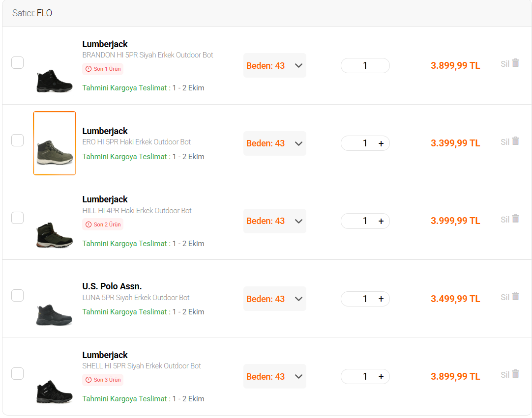The height and width of the screenshot is (418, 532).
Task: Increase quantity of SHELL HI 5PR boot
Action: (x=381, y=376)
